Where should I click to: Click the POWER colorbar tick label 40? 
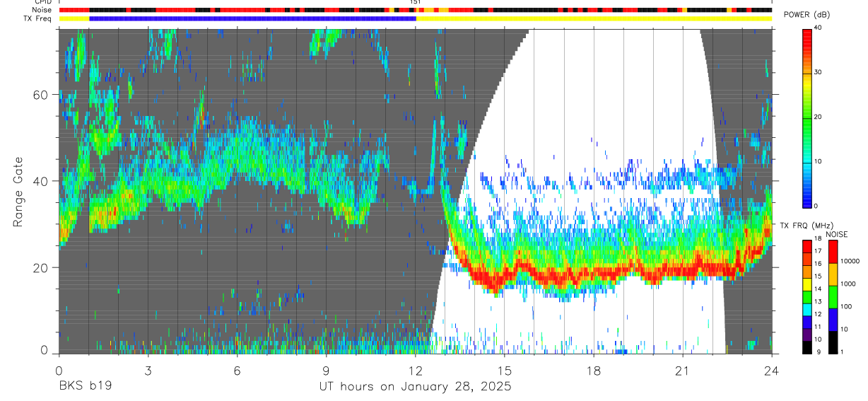[x=818, y=28]
